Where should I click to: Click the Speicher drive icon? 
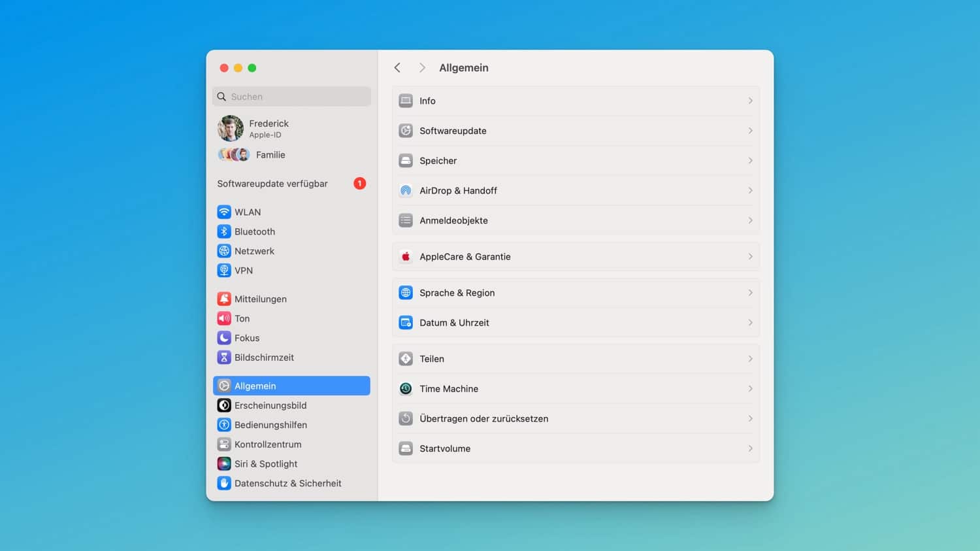406,161
